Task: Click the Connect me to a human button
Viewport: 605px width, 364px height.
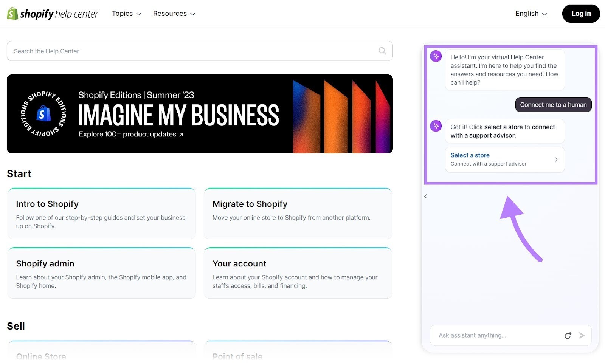Action: pyautogui.click(x=553, y=105)
